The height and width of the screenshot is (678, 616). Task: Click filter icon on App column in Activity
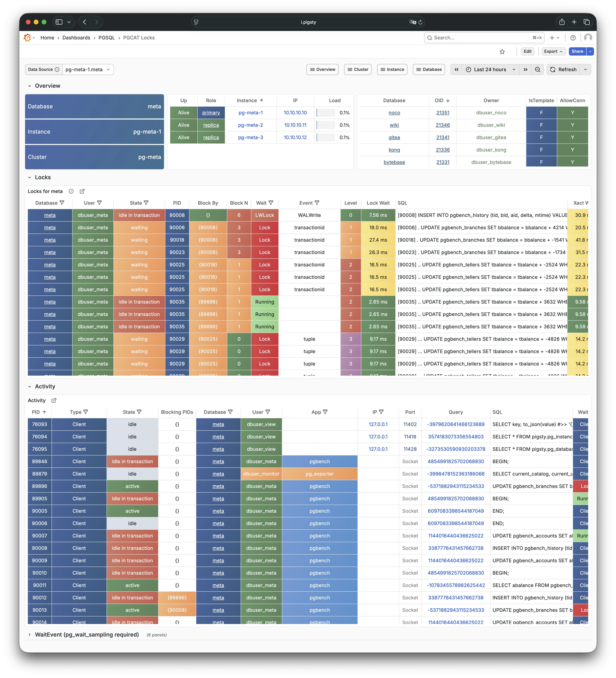point(325,412)
